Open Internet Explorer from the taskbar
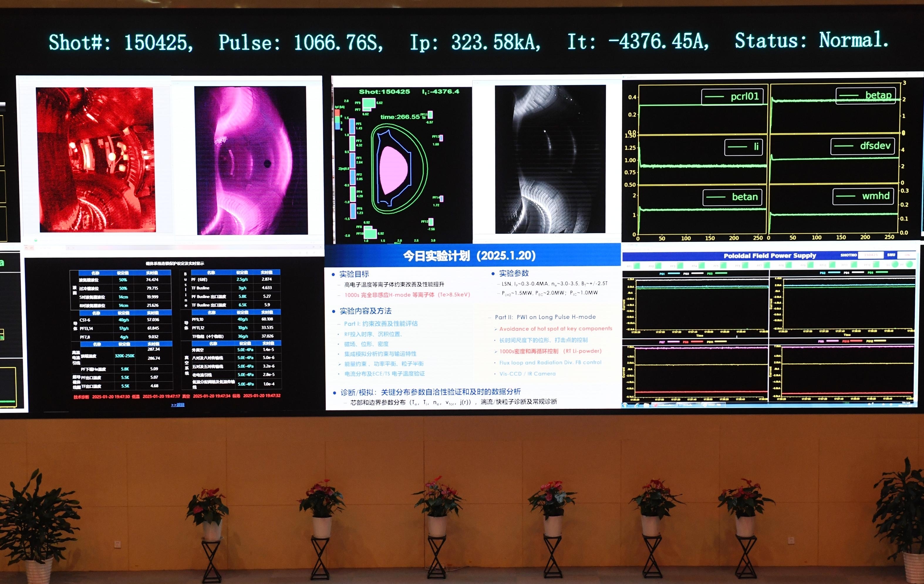Viewport: 924px width, 584px height. coord(637,405)
